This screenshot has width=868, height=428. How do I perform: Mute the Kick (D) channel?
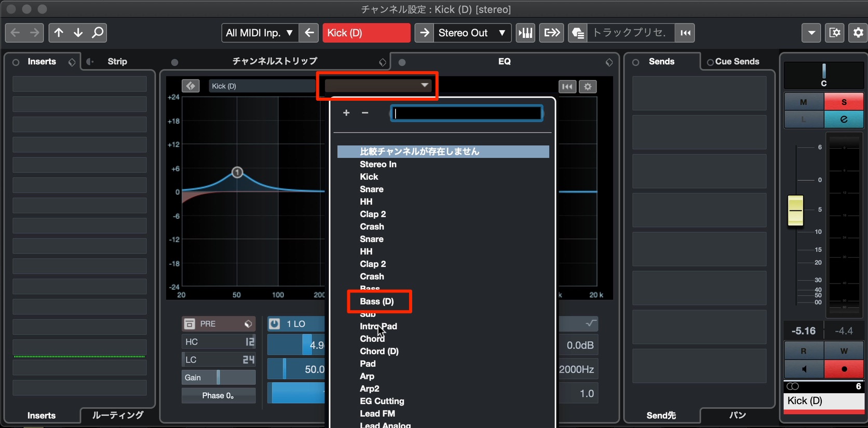coord(804,102)
